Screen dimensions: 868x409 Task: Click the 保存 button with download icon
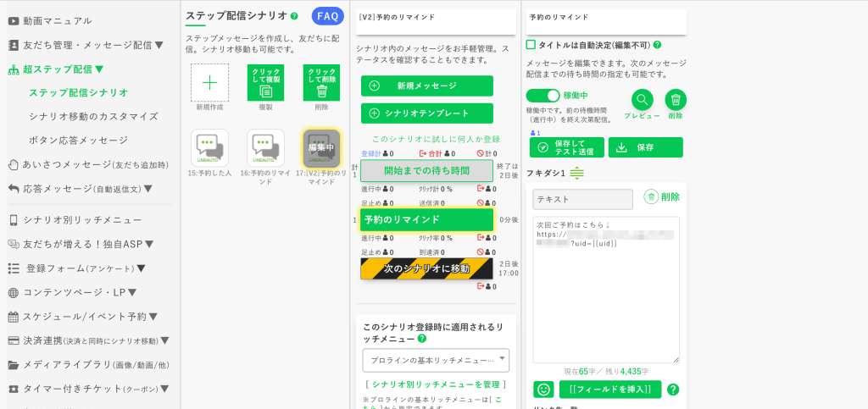click(x=645, y=147)
